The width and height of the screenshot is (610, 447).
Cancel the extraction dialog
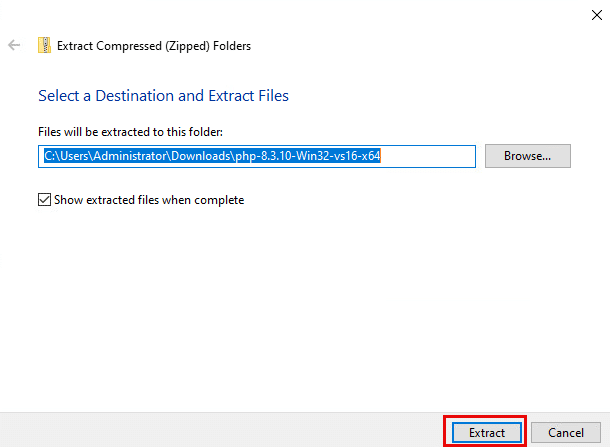(566, 433)
